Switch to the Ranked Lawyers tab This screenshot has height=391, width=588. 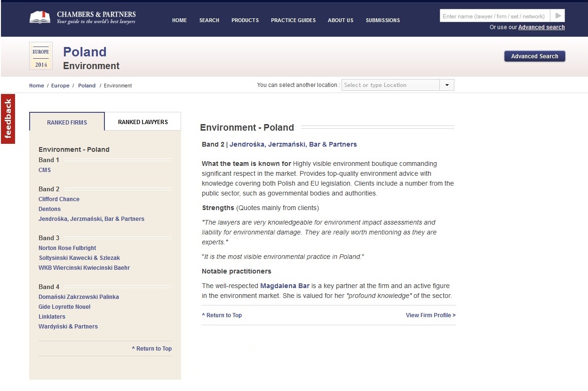(x=143, y=122)
